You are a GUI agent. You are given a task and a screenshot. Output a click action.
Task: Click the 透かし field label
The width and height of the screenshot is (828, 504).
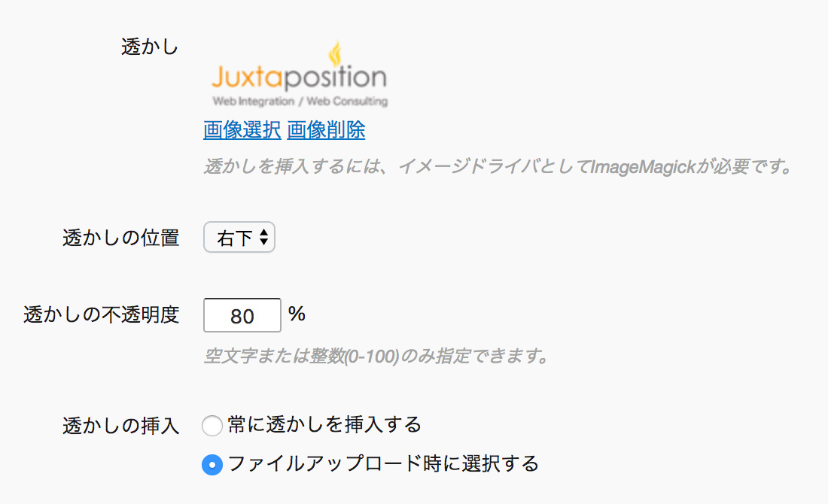pyautogui.click(x=150, y=47)
